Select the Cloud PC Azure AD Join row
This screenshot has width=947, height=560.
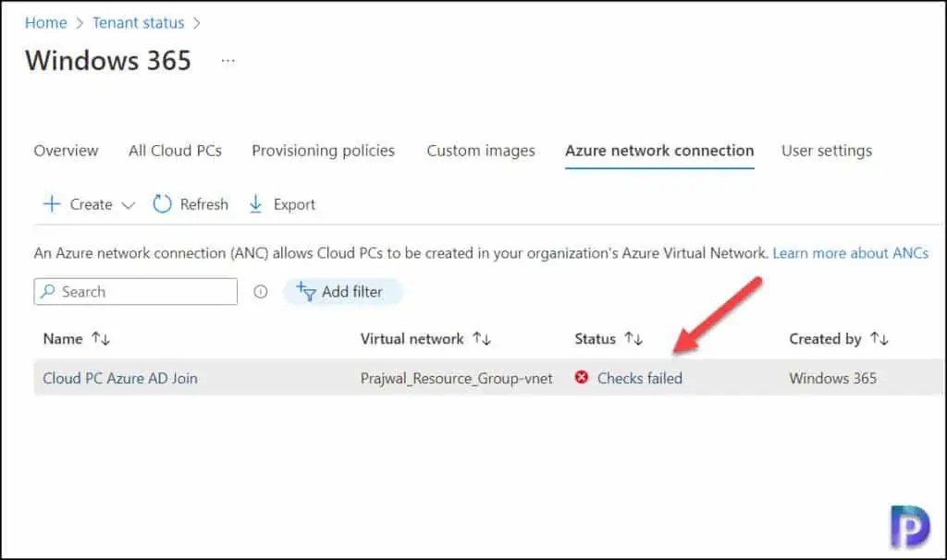click(120, 378)
